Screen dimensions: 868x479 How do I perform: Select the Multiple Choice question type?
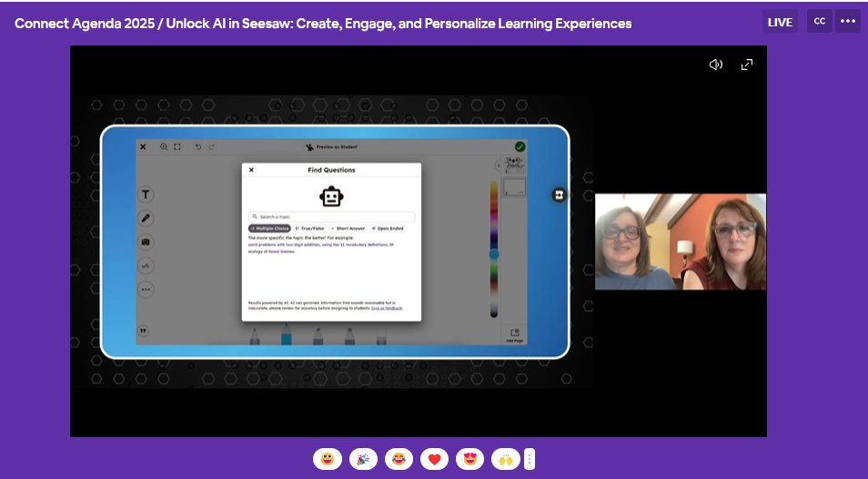tap(269, 228)
